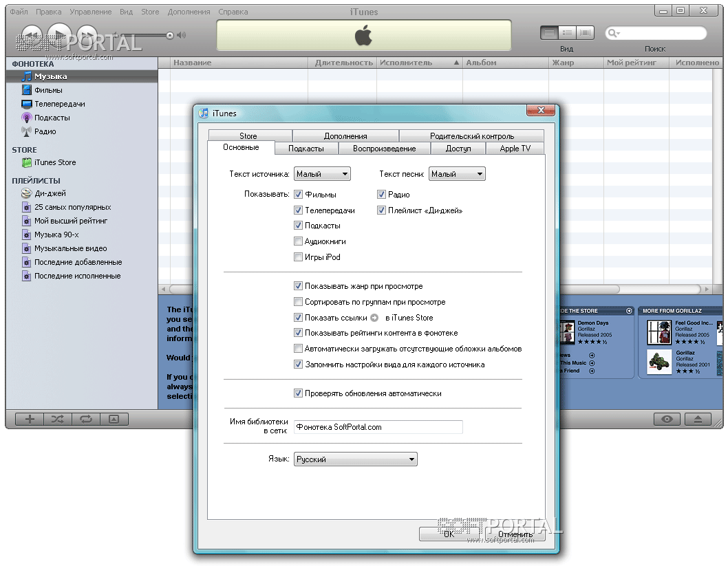Click the speaker volume icon

click(x=182, y=35)
